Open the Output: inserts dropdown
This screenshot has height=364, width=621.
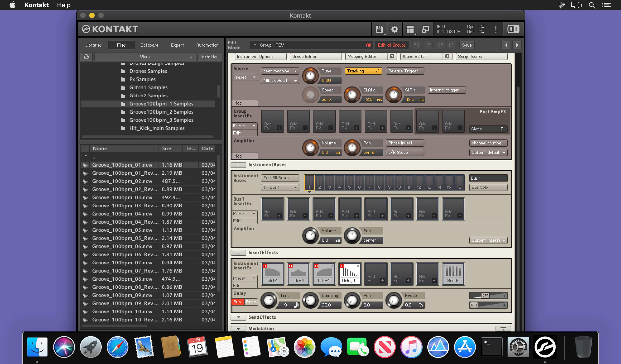(x=488, y=240)
